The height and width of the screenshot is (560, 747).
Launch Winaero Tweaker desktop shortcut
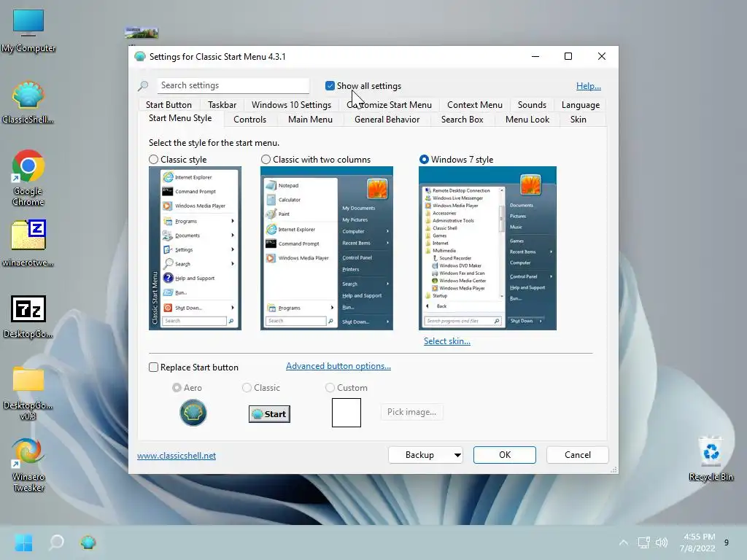28,464
